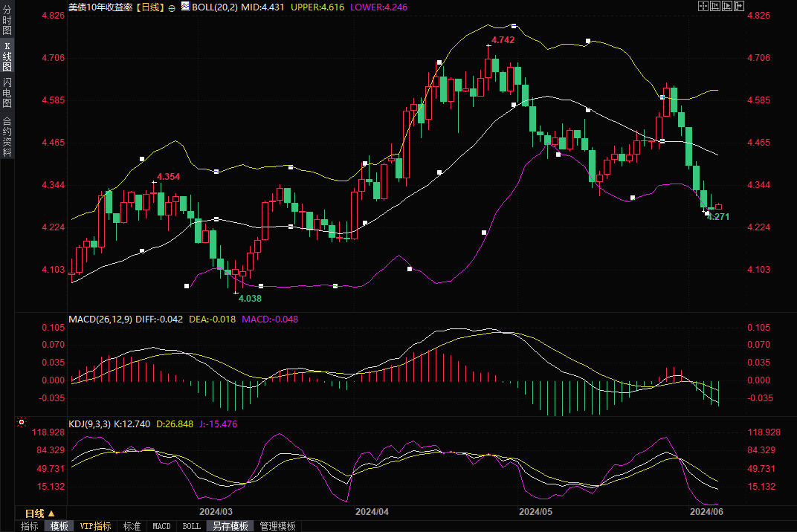797x532 pixels.
Task: Select the 模板 tab in bottom bar
Action: click(x=59, y=526)
